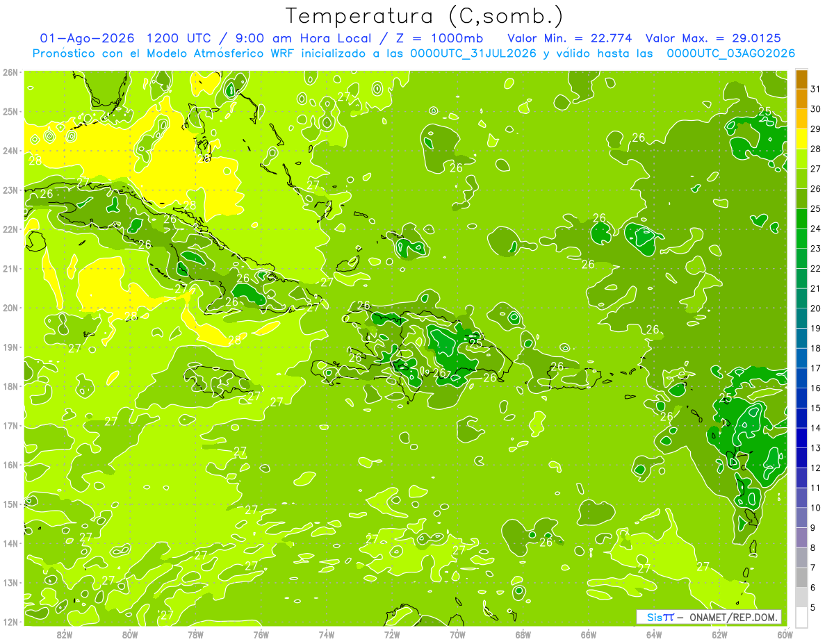Click the '15' label on the color scale
This screenshot has height=644, width=834.
pos(816,408)
